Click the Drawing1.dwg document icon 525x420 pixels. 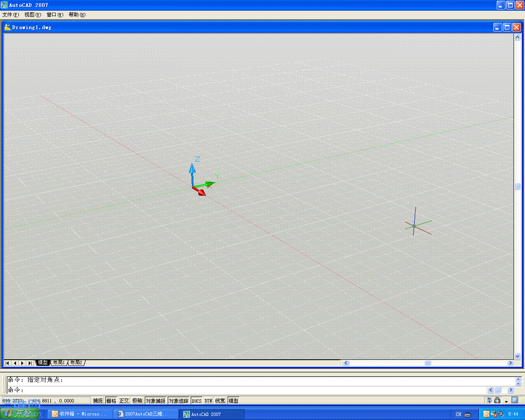[x=7, y=27]
